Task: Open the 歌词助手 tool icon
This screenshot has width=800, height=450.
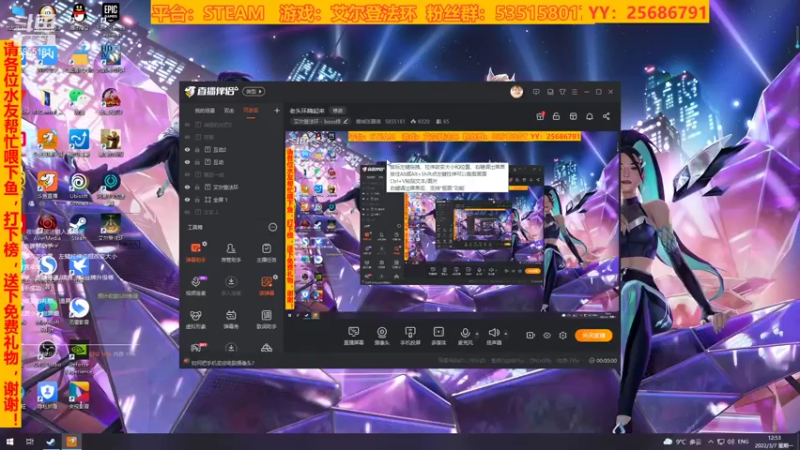Action: [x=266, y=319]
